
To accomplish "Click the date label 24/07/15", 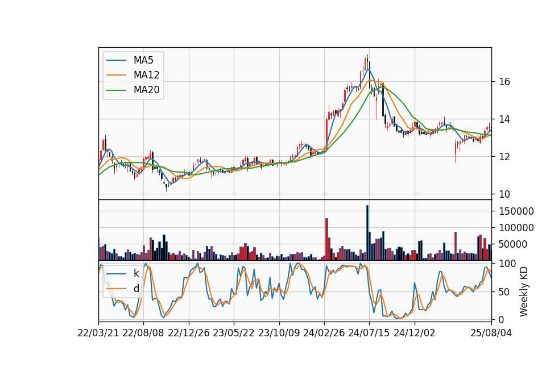I will pyautogui.click(x=369, y=333).
